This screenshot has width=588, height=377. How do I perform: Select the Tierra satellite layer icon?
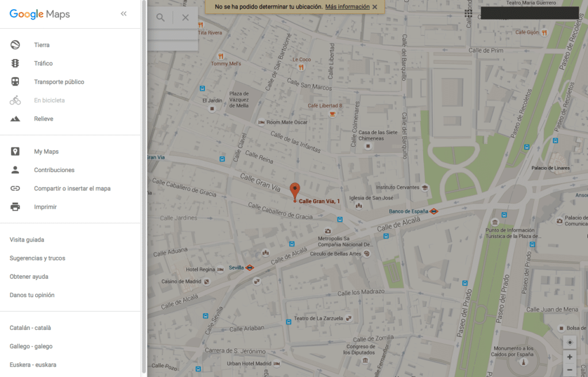point(16,44)
